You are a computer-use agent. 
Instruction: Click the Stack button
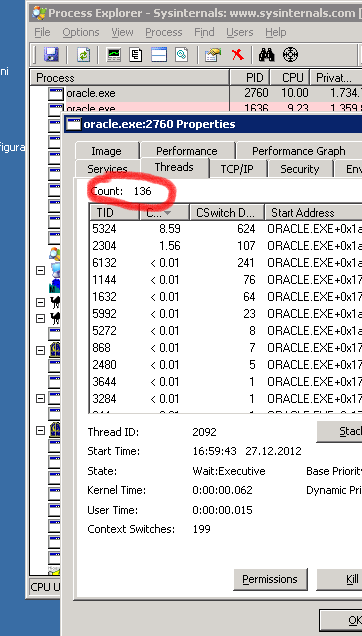(x=339, y=432)
